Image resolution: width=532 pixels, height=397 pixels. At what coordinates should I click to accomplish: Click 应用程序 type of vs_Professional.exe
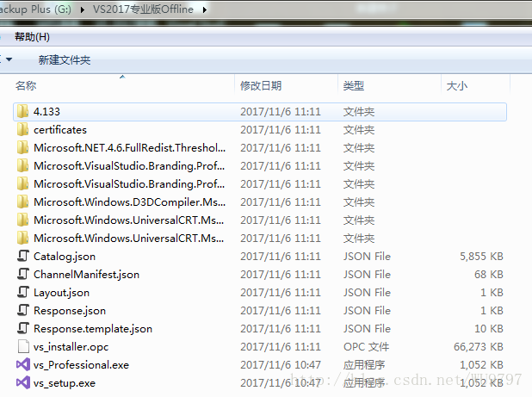(364, 365)
